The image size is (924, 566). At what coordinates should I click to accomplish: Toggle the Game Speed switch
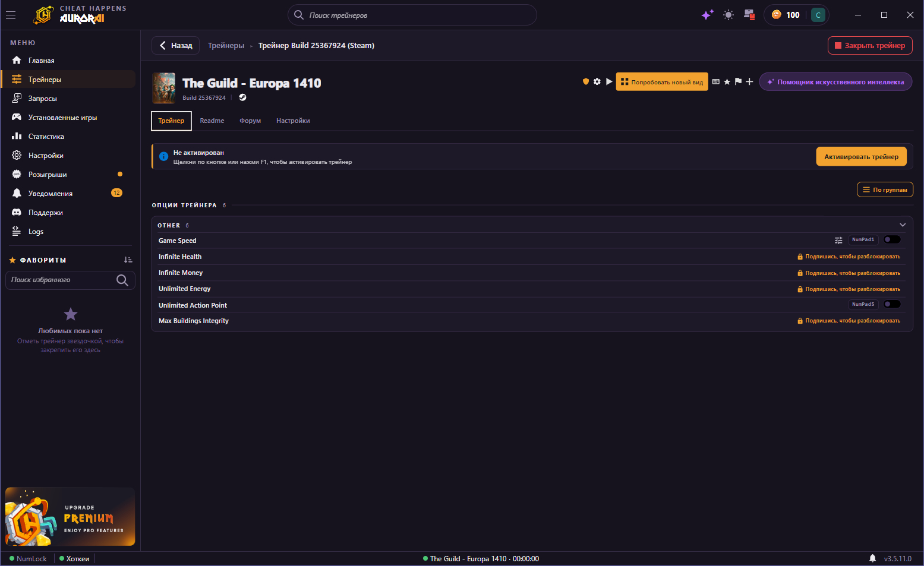(892, 239)
